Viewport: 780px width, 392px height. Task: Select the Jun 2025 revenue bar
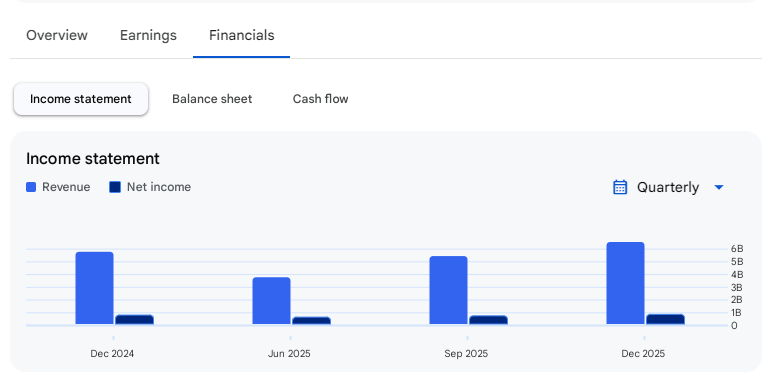click(272, 301)
